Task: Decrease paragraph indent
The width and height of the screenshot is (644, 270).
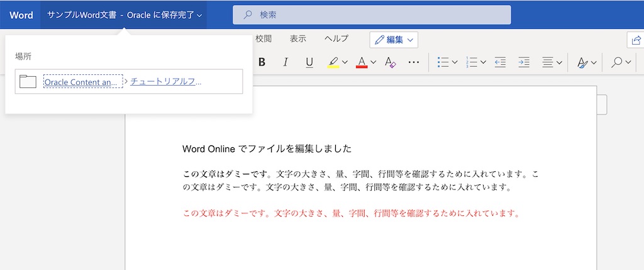Action: click(501, 62)
